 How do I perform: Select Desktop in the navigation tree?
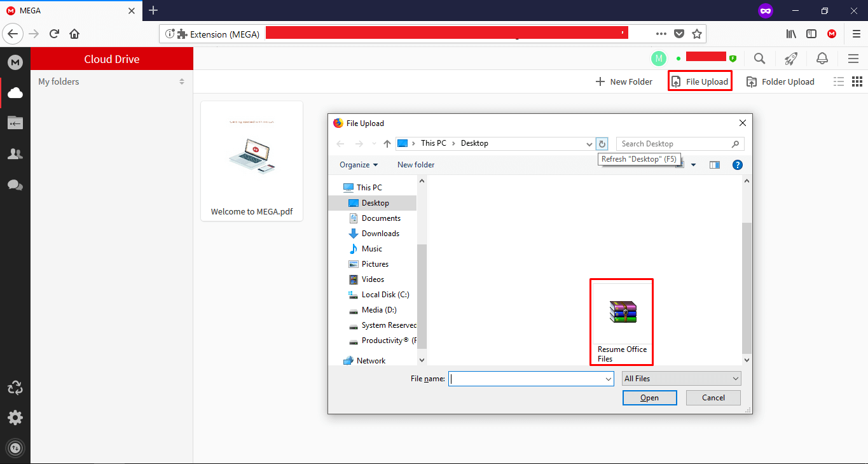(x=373, y=203)
